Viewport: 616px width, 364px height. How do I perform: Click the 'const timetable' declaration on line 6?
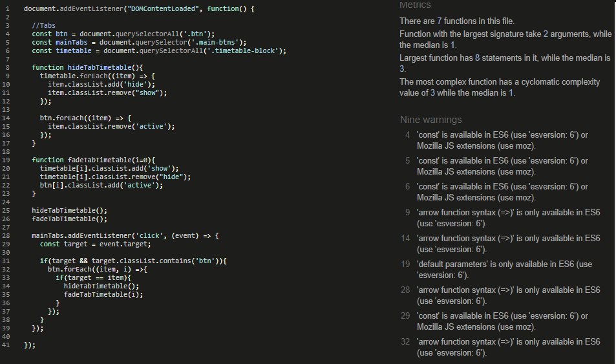point(159,50)
